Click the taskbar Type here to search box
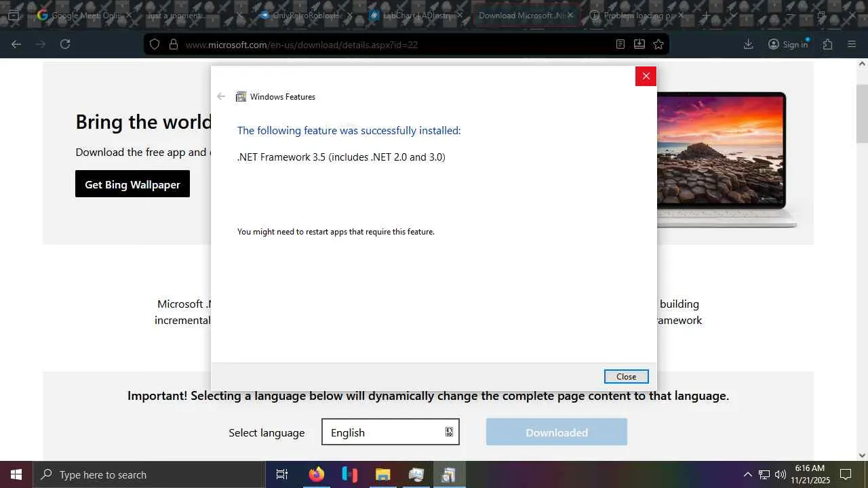The image size is (868, 488). 149,474
